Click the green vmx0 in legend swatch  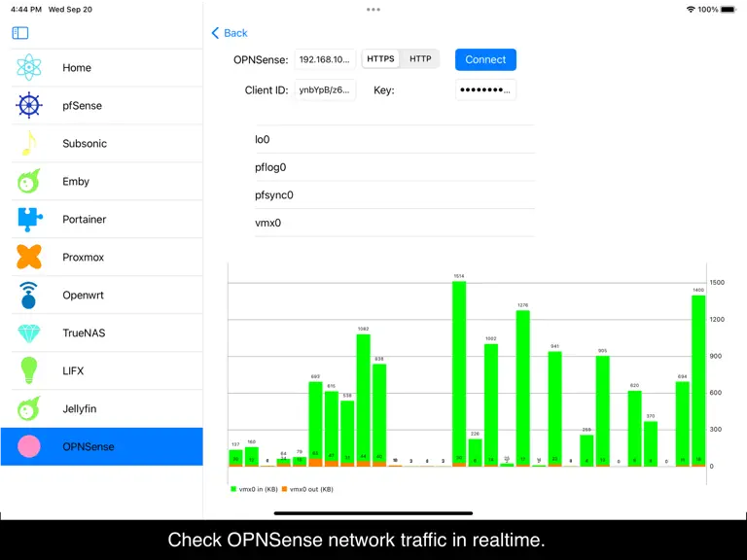point(233,489)
